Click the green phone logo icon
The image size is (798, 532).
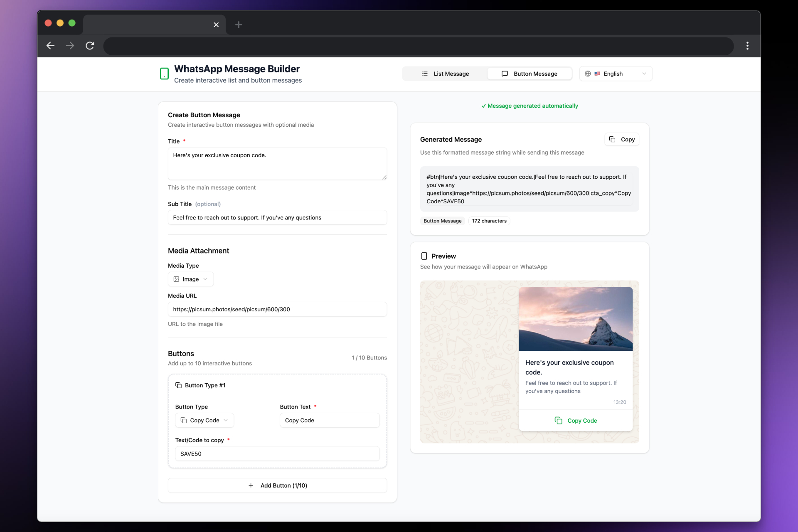(x=164, y=74)
